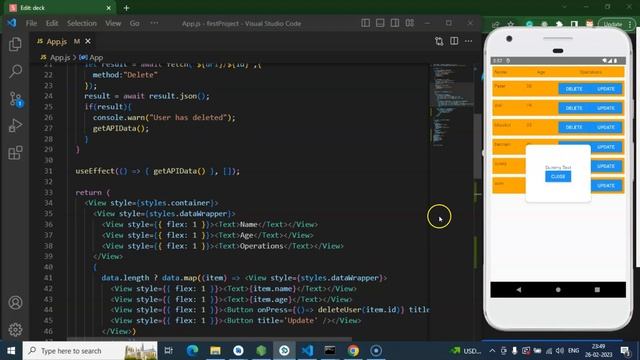Open the Search view in the activity bar
The image size is (640, 360).
point(15,71)
